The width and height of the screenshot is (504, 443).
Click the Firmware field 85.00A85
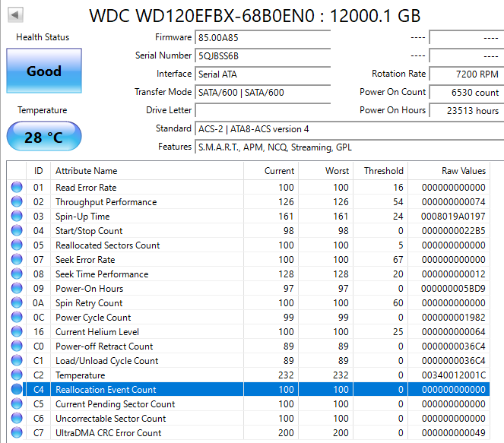[x=262, y=38]
